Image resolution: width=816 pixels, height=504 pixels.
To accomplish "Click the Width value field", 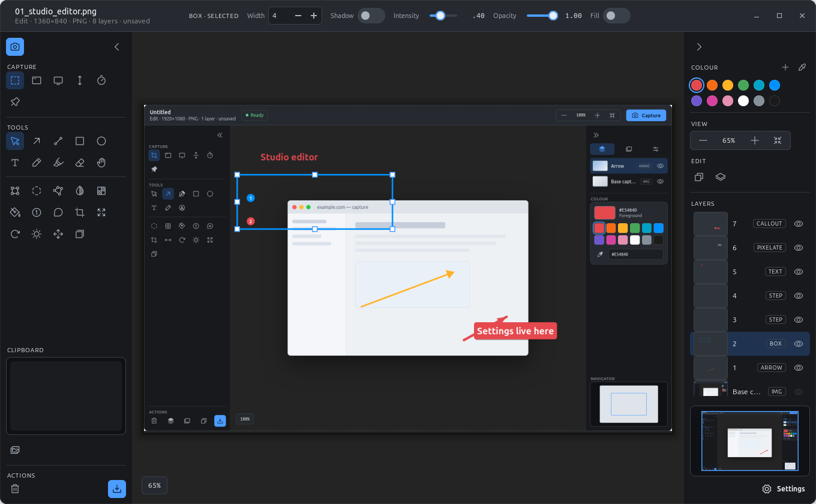I will pos(280,16).
